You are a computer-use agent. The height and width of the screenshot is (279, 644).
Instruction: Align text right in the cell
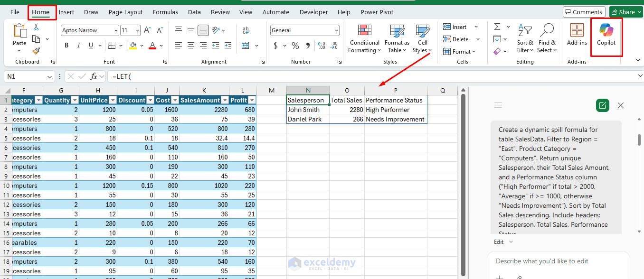click(203, 46)
